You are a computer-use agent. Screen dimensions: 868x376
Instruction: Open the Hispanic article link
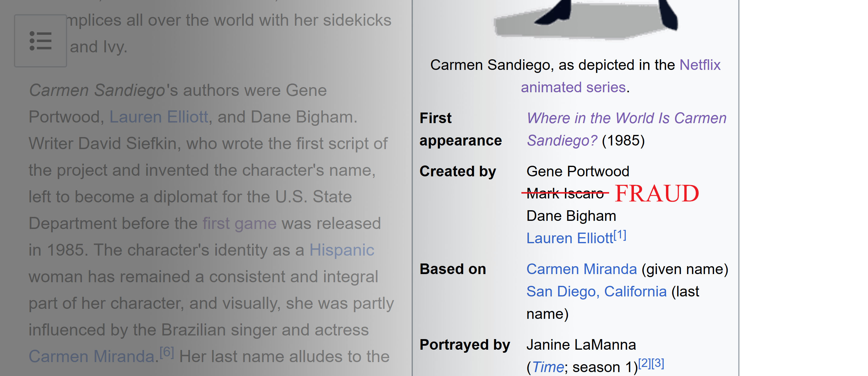(342, 250)
